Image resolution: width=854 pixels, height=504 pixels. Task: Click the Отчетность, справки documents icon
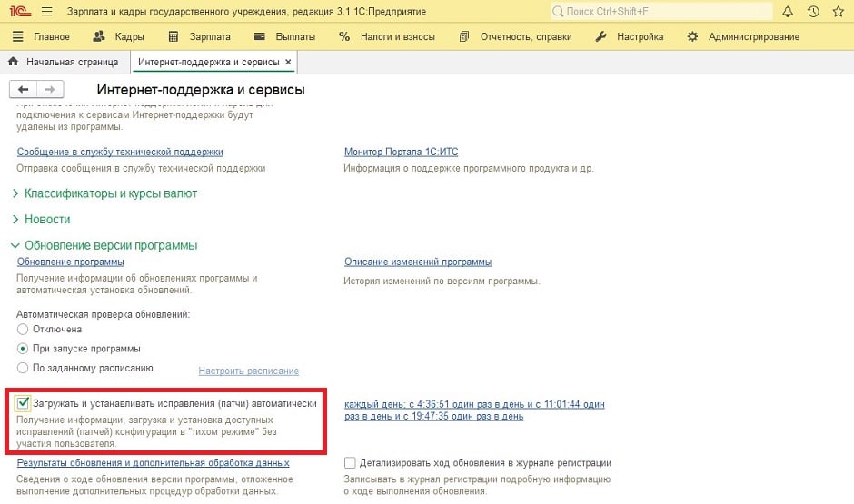pos(464,36)
